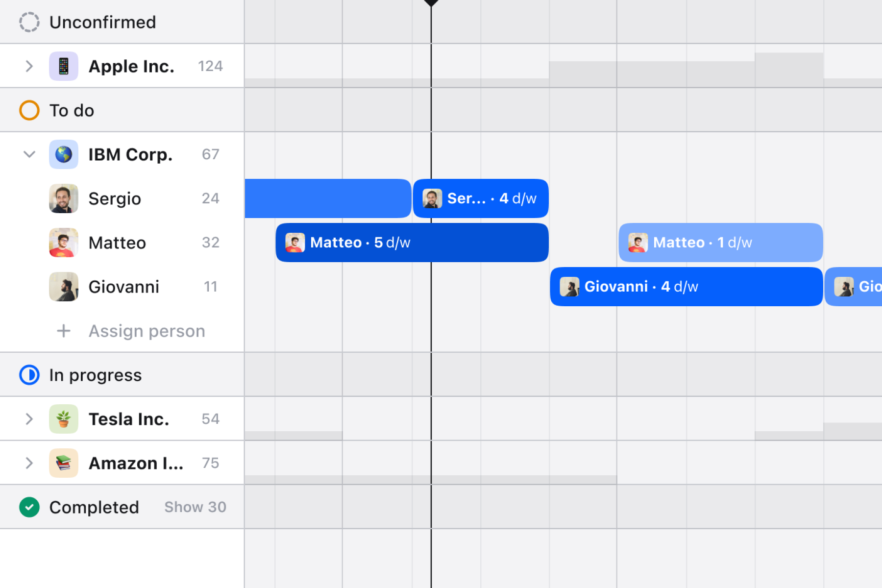Click the Apple Inc. project name
This screenshot has width=882, height=588.
(131, 66)
